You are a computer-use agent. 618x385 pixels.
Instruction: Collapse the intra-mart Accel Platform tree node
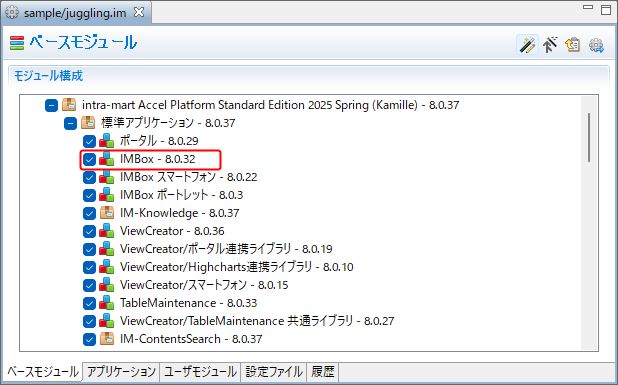pyautogui.click(x=51, y=105)
